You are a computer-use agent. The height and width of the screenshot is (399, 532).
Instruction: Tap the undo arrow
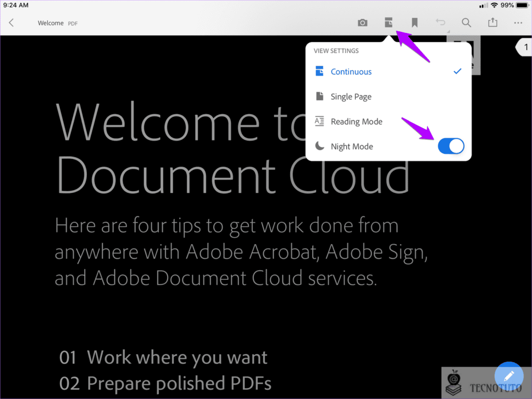coord(440,22)
